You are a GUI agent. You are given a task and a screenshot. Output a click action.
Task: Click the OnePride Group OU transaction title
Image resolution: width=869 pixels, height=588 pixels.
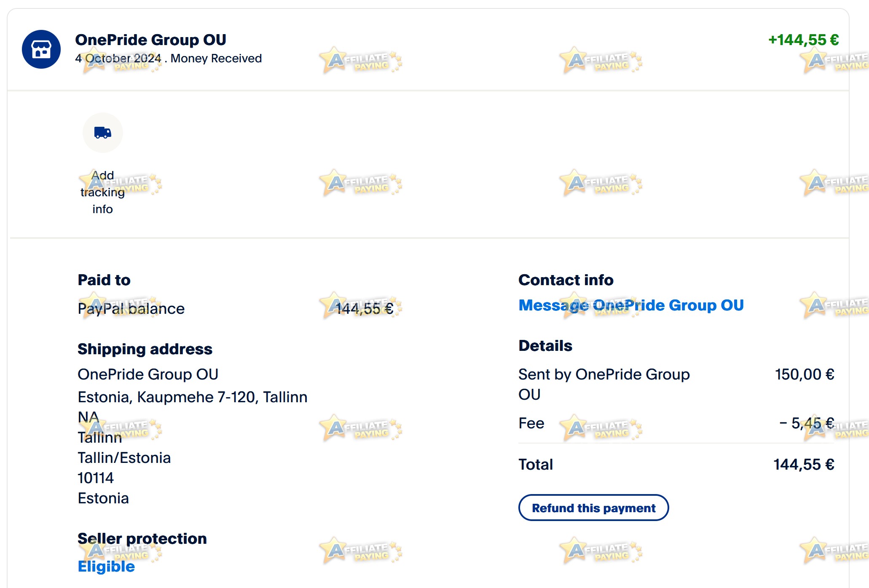point(150,40)
